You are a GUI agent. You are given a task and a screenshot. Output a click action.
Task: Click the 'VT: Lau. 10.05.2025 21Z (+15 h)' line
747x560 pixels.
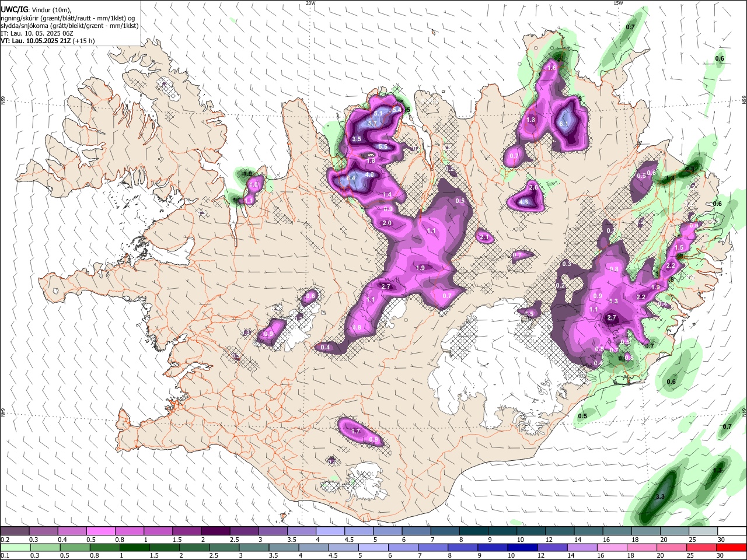pos(48,41)
